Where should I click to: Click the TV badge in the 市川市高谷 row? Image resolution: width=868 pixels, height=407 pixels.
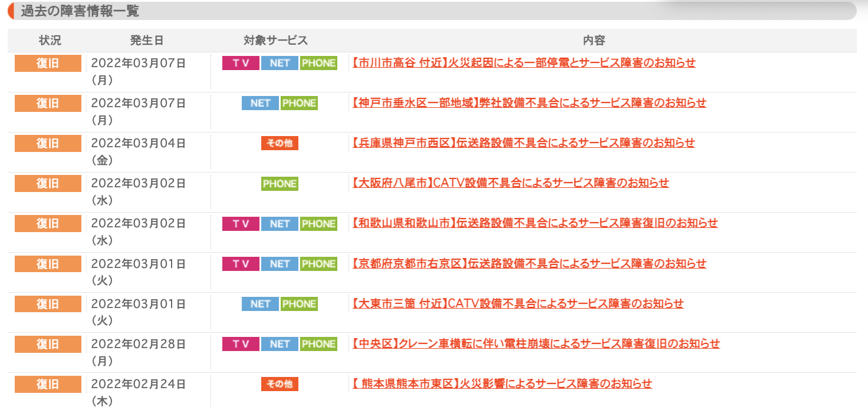[x=241, y=63]
